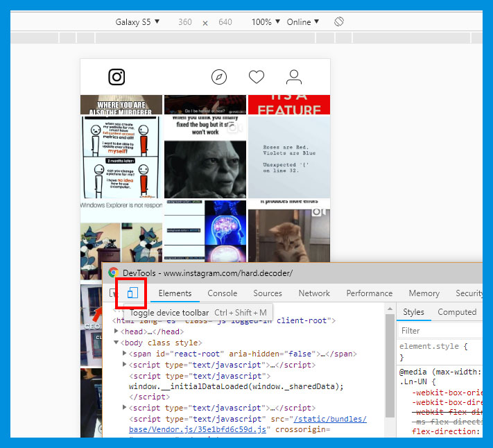Expand the react-root span node
This screenshot has width=493, height=448.
[x=125, y=354]
